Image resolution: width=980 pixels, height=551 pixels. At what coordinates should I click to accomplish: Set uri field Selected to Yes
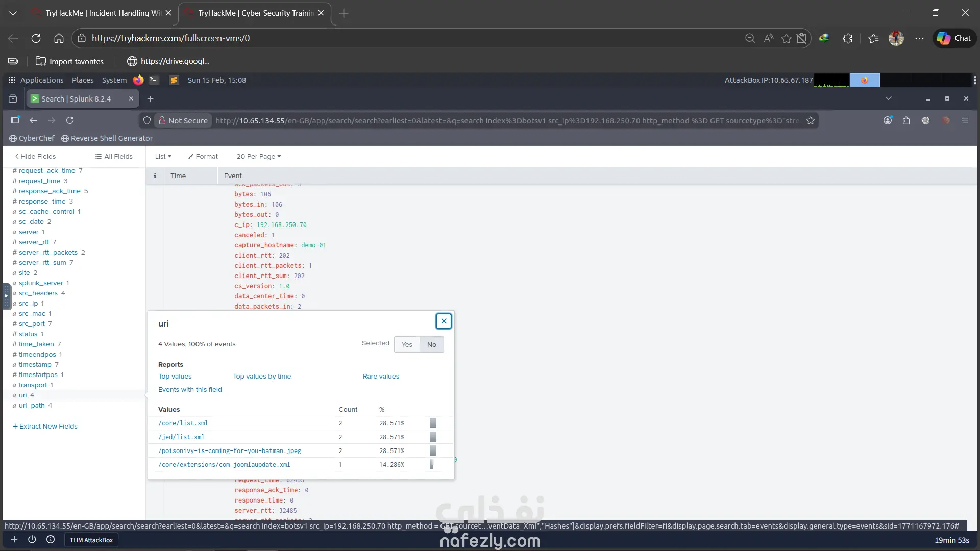pyautogui.click(x=407, y=344)
